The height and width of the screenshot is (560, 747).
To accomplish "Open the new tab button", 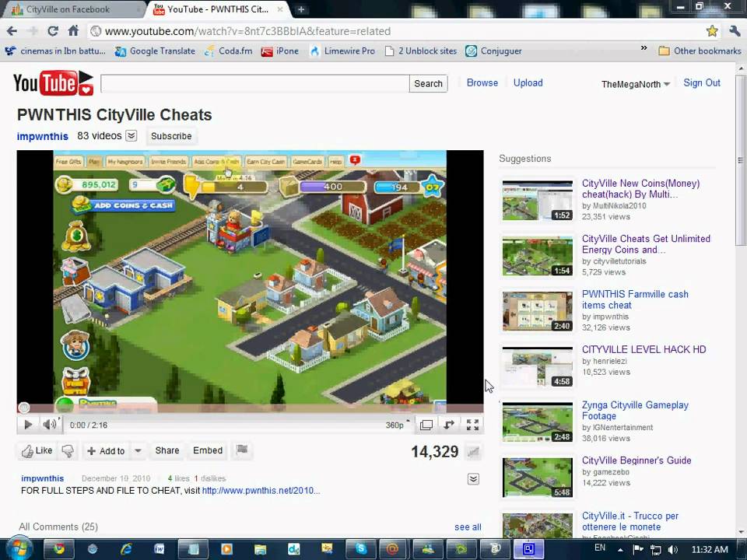I will pyautogui.click(x=301, y=9).
